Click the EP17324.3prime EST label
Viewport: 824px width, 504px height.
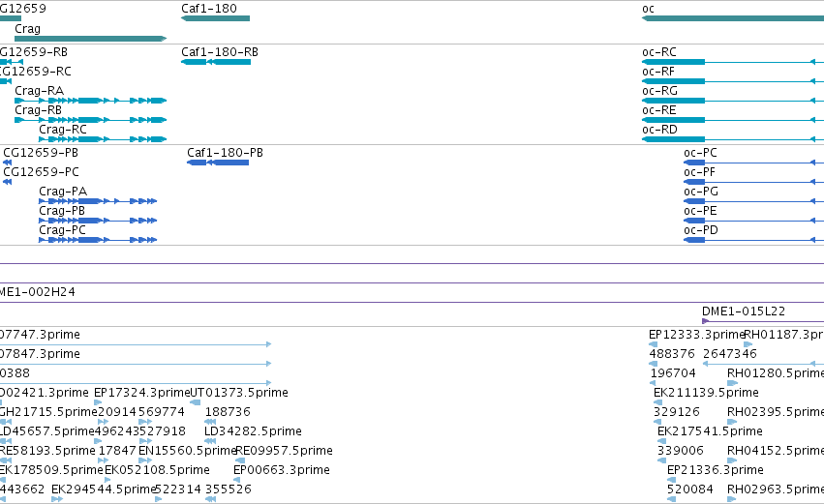pos(142,393)
